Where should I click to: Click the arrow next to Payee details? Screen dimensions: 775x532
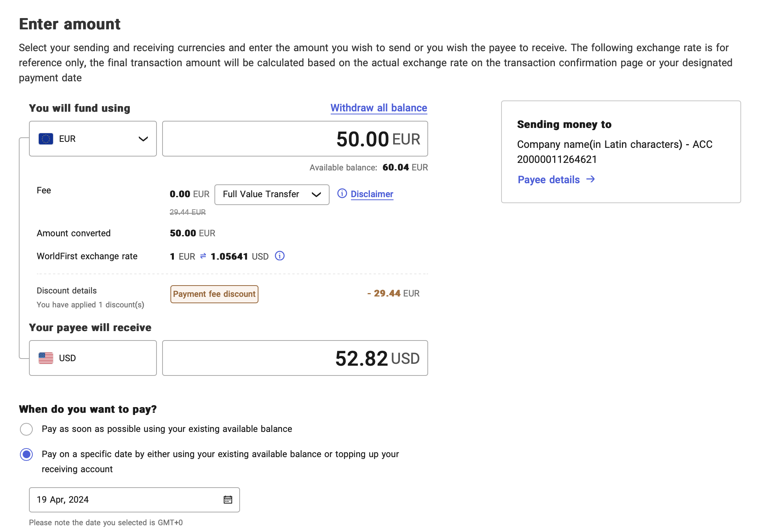(x=591, y=179)
